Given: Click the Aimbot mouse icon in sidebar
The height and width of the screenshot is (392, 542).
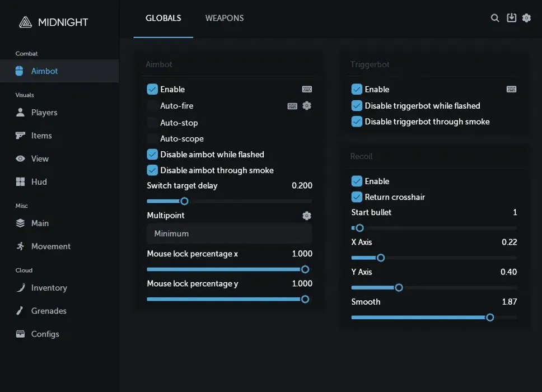Looking at the screenshot, I should click(x=20, y=71).
